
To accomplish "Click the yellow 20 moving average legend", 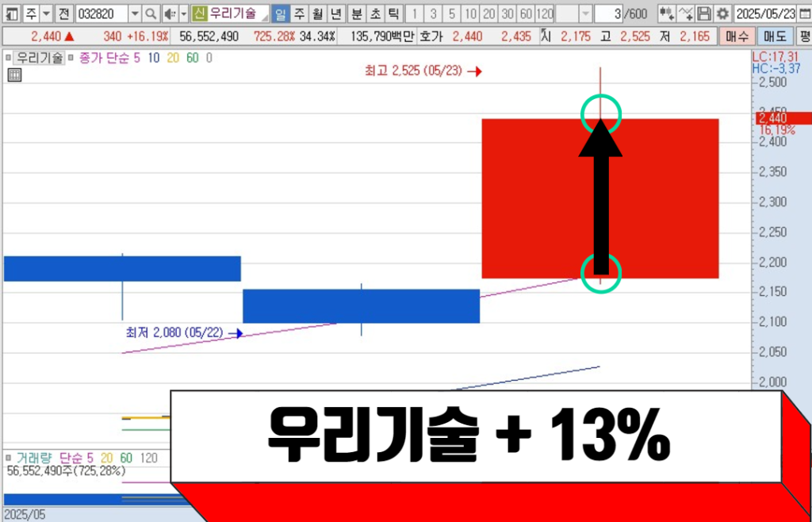I will pyautogui.click(x=173, y=58).
